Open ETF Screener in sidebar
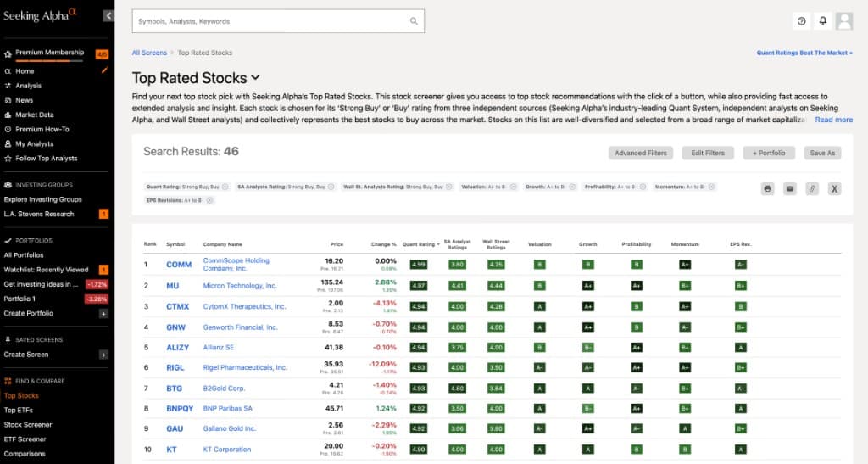Screen dimensions: 868x464 25,439
